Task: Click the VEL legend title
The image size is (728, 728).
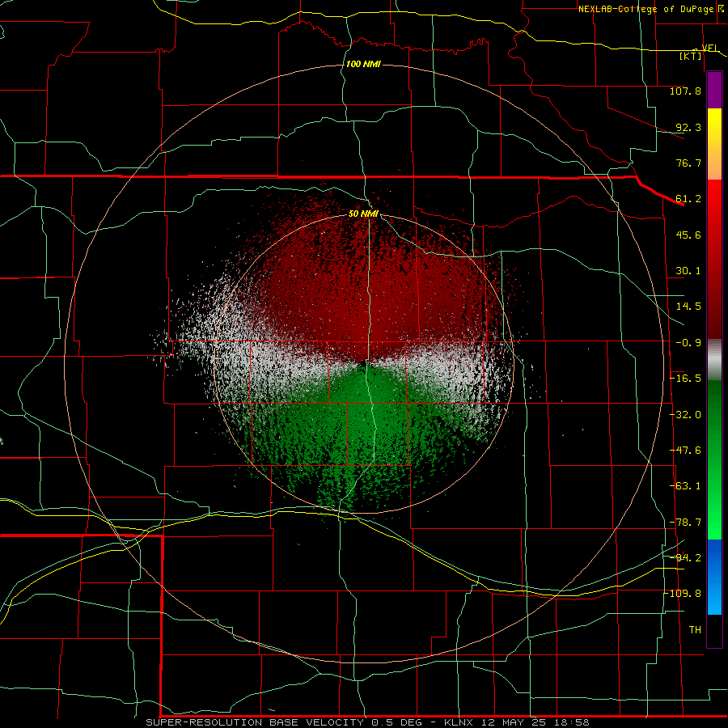Action: click(710, 48)
